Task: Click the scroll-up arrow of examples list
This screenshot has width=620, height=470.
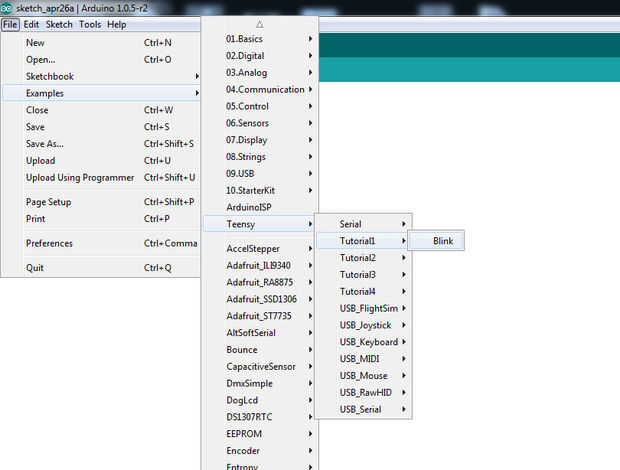Action: coord(259,25)
